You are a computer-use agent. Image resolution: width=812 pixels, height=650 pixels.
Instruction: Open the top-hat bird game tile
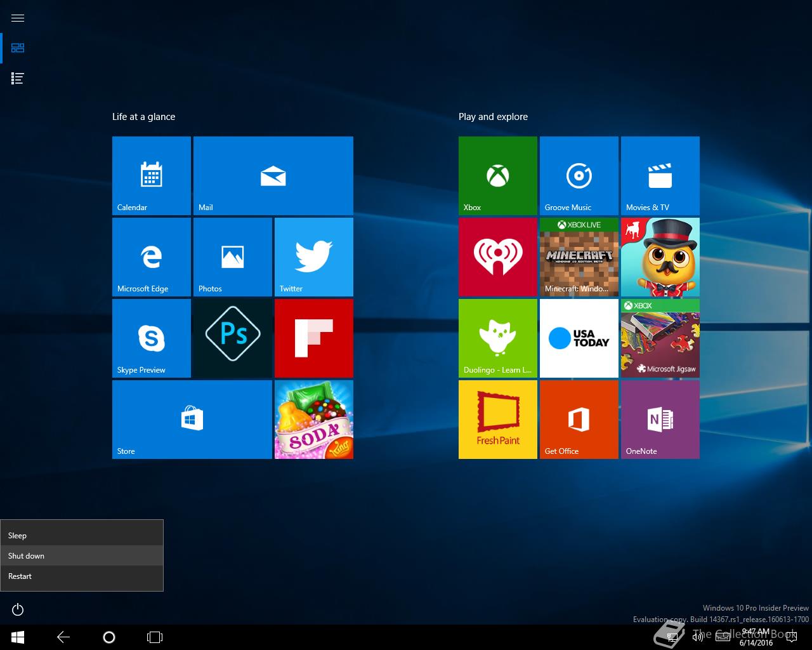click(x=660, y=257)
